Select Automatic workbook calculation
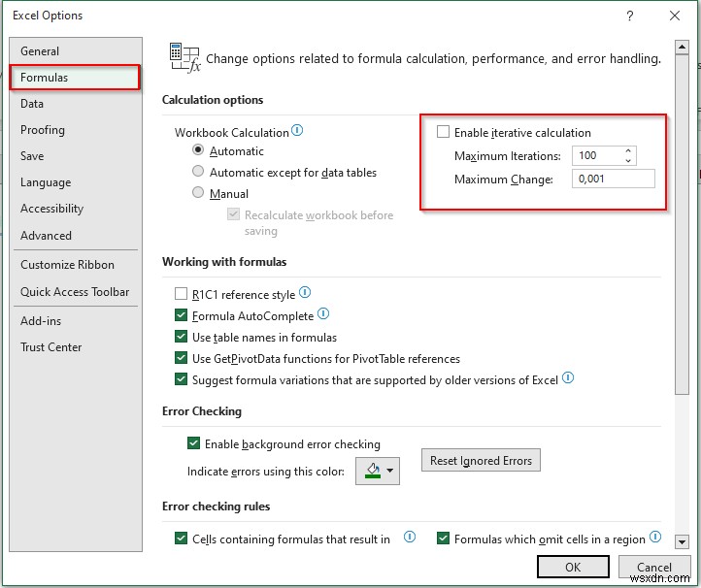 point(198,150)
